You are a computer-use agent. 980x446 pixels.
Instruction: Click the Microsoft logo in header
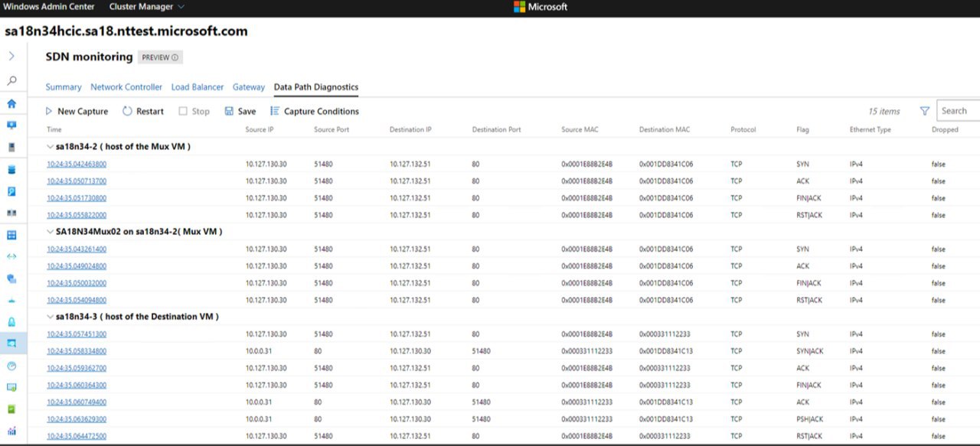tap(541, 7)
